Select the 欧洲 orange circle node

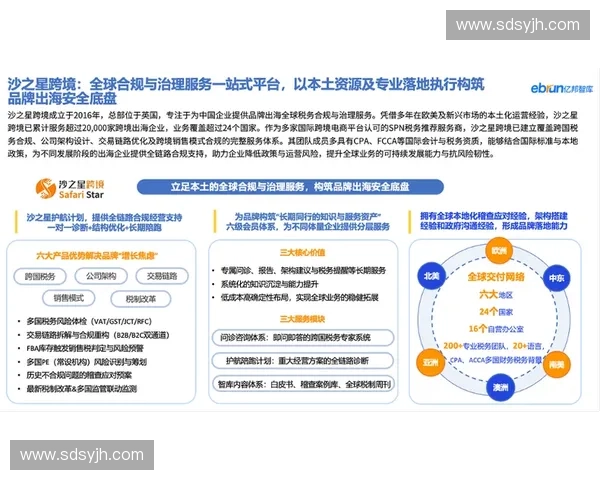(x=499, y=251)
